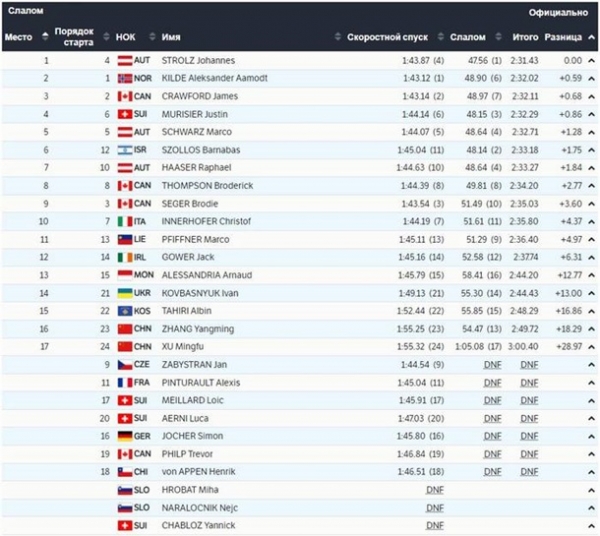600x536 pixels.
Task: Sort by the Слалом column arrows
Action: pyautogui.click(x=498, y=37)
